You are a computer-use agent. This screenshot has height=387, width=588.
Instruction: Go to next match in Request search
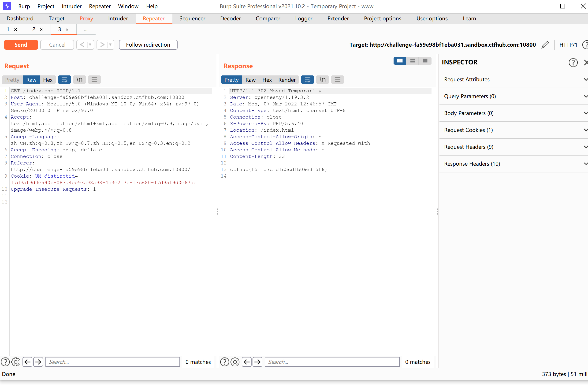[x=38, y=362]
